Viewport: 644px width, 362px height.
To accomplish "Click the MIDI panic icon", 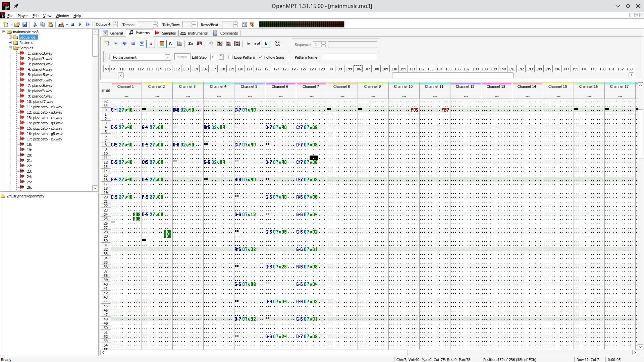I will 252,24.
